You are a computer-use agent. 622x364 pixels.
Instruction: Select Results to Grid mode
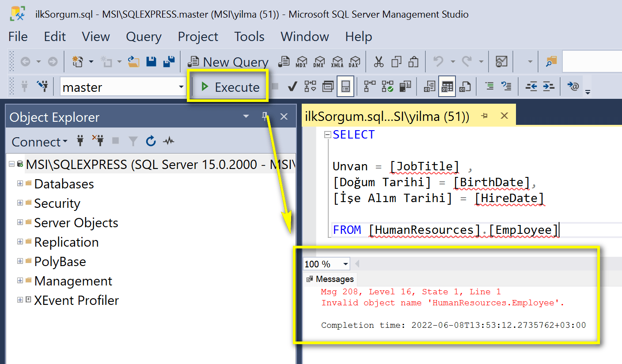447,87
